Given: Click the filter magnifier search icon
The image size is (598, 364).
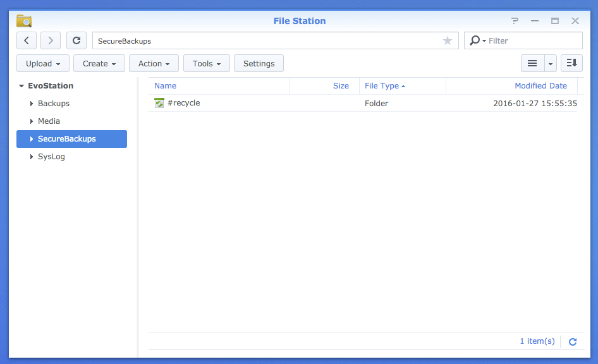Looking at the screenshot, I should click(475, 40).
